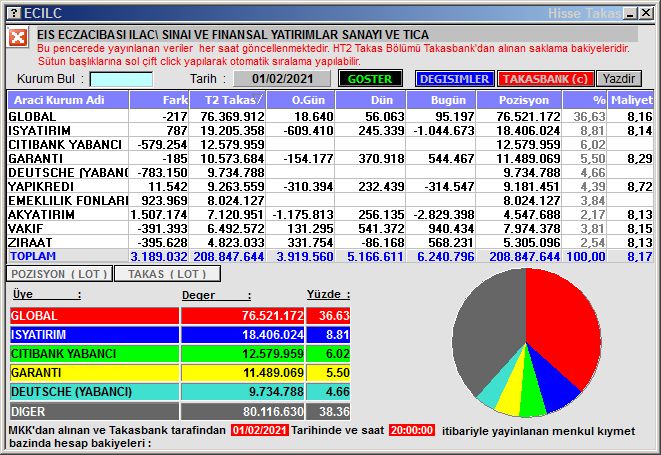Screen dimensions: 661x455
Task: Sort by Maliyet column header
Action: pos(631,100)
